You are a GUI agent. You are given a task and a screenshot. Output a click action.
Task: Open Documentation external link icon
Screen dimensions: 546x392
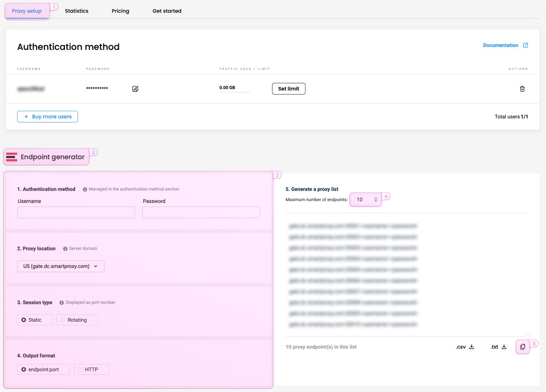click(x=526, y=45)
